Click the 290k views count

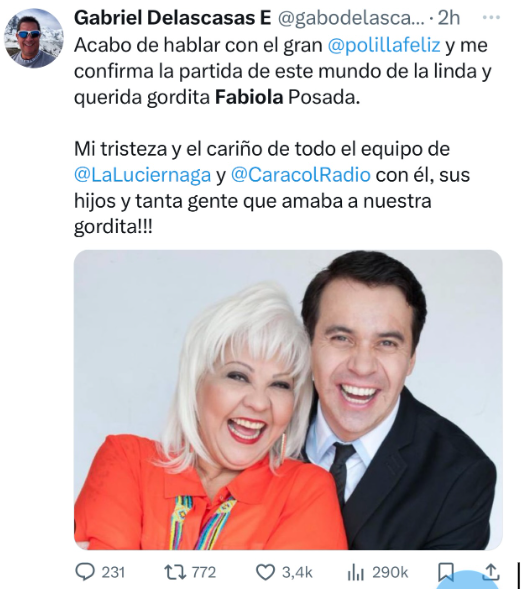[390, 572]
